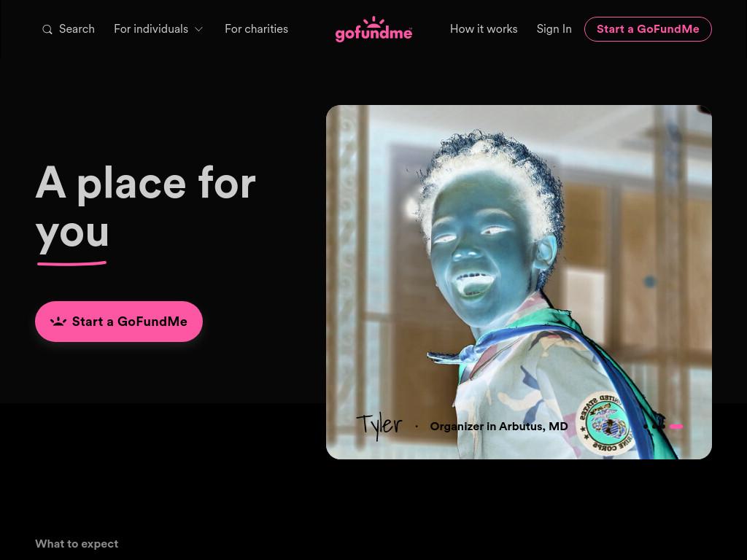This screenshot has width=747, height=560.
Task: Click the pink filled Start a GoFundMe button
Action: 119,322
